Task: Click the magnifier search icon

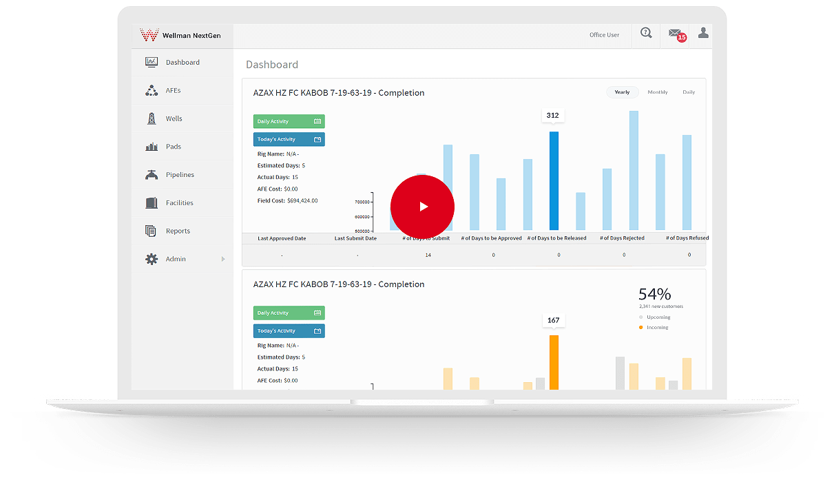Action: [x=645, y=32]
